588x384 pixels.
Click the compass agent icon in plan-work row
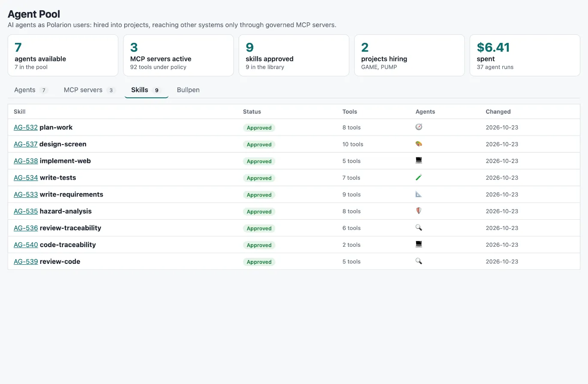pos(419,127)
